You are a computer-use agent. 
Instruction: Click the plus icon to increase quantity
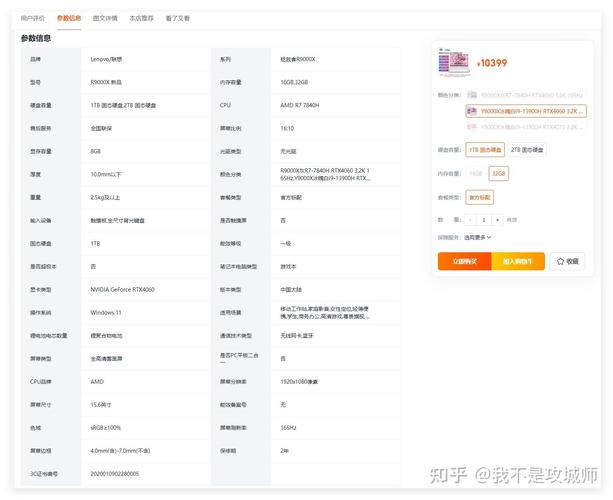point(499,219)
